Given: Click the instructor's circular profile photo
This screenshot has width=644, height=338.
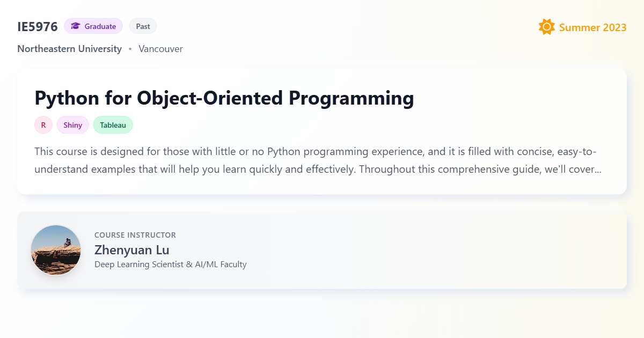Looking at the screenshot, I should pos(56,250).
